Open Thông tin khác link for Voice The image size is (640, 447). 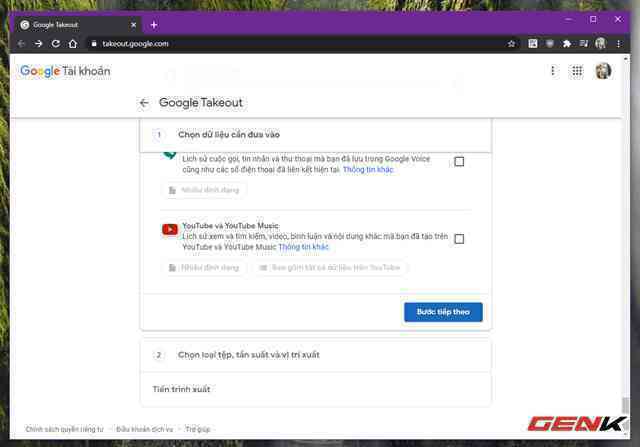pyautogui.click(x=368, y=169)
